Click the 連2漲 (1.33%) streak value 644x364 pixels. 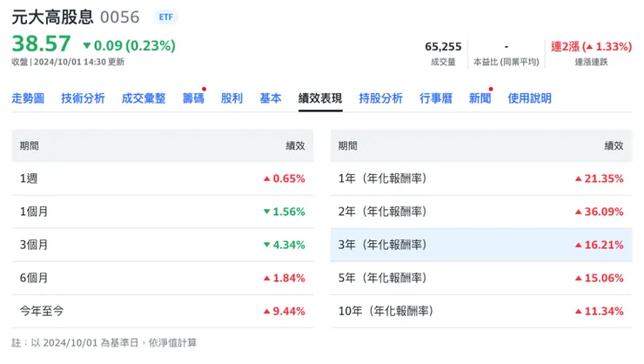click(x=591, y=46)
